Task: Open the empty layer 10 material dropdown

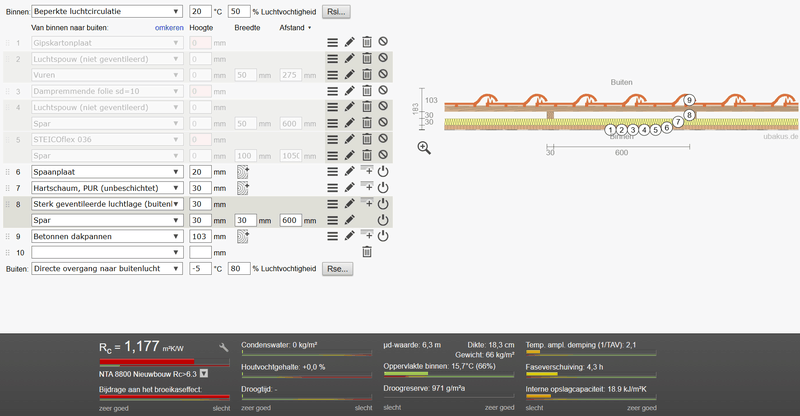Action: (x=107, y=253)
